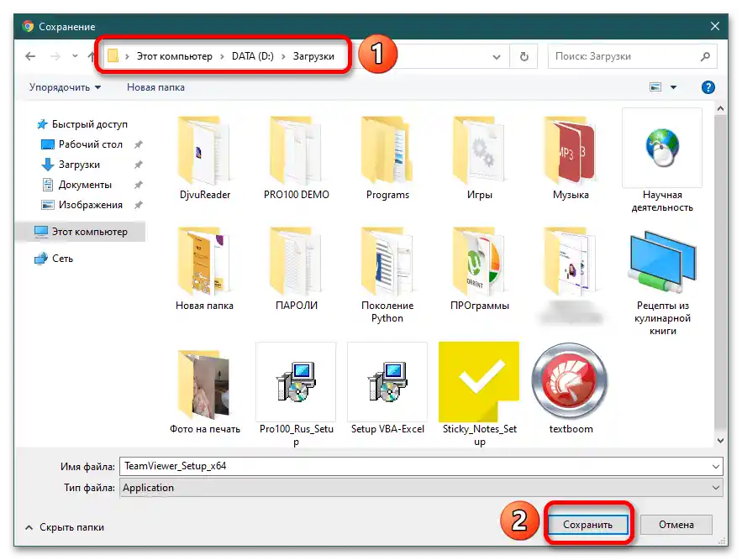Viewport: 742px width, 560px height.
Task: Select Этот компьютер in the sidebar
Action: pos(81,232)
